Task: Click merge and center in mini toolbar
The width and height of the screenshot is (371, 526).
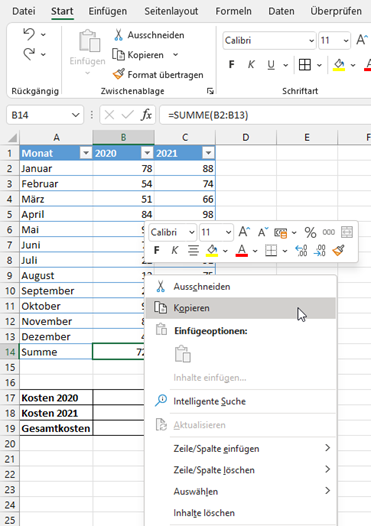Action: (x=347, y=232)
